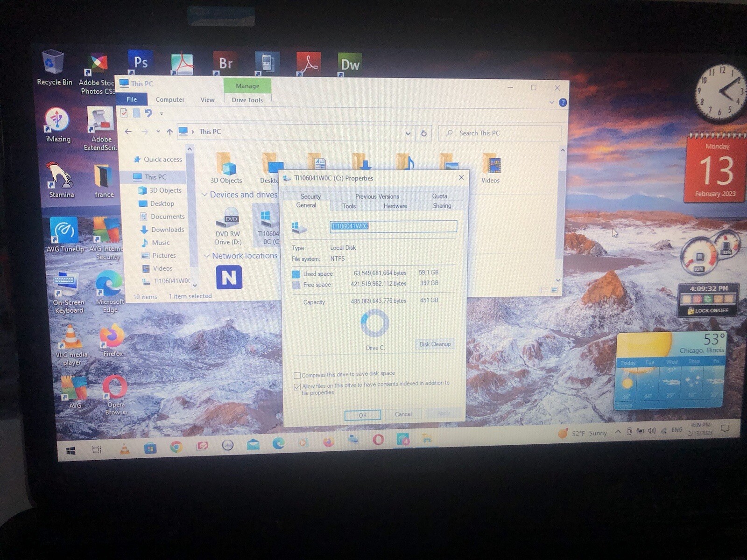Image resolution: width=747 pixels, height=560 pixels.
Task: Open Microsoft Store from taskbar
Action: point(150,448)
